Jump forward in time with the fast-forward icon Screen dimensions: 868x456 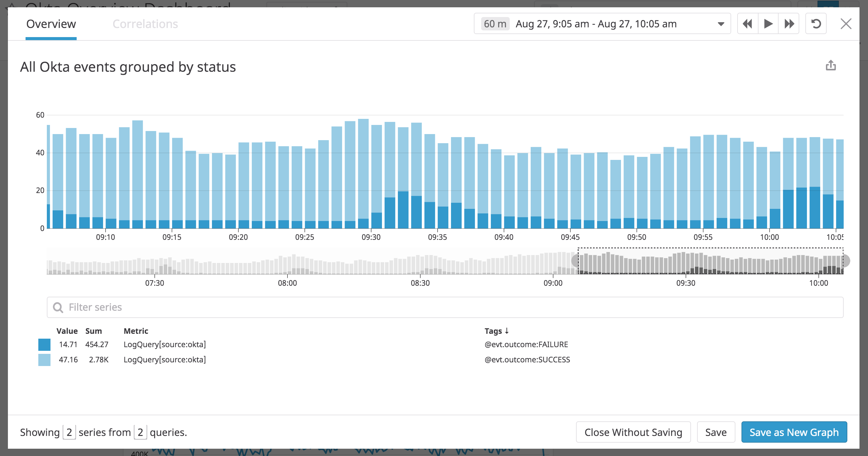pyautogui.click(x=789, y=24)
